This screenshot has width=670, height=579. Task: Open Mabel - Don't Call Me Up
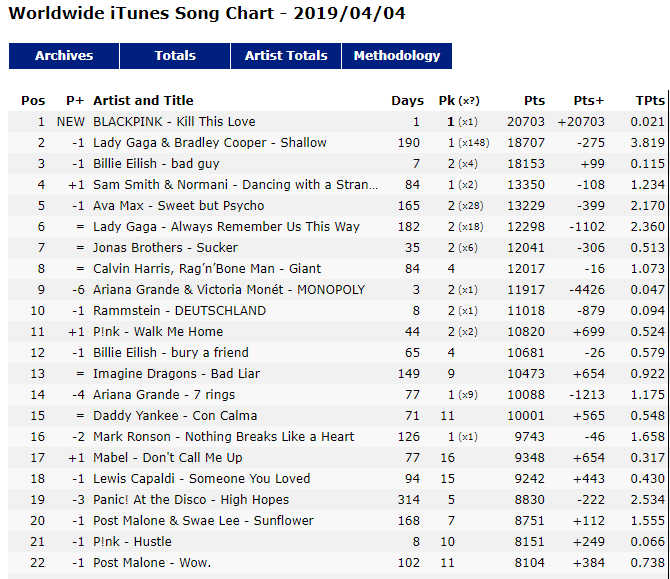coord(168,458)
